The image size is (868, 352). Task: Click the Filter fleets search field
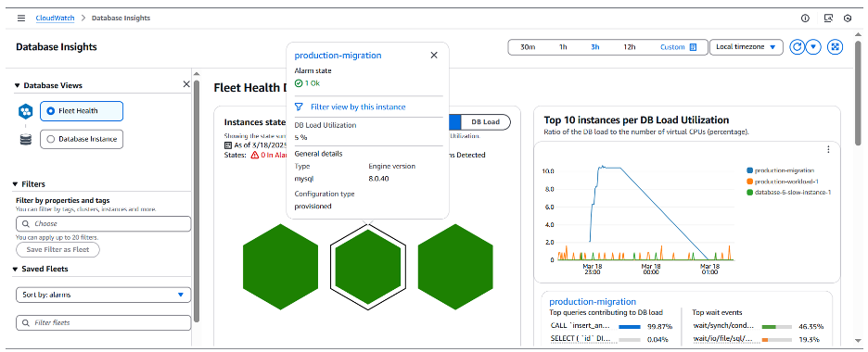(104, 322)
